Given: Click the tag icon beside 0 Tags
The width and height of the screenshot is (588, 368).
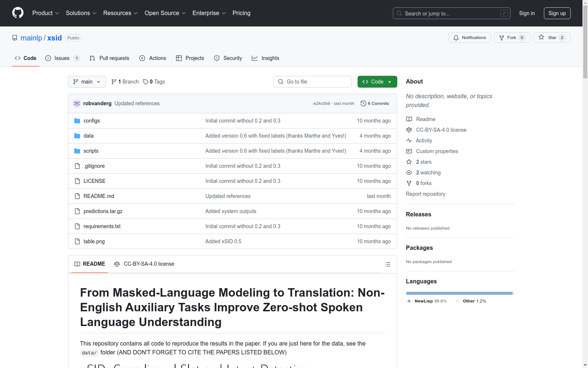Looking at the screenshot, I should pyautogui.click(x=146, y=82).
